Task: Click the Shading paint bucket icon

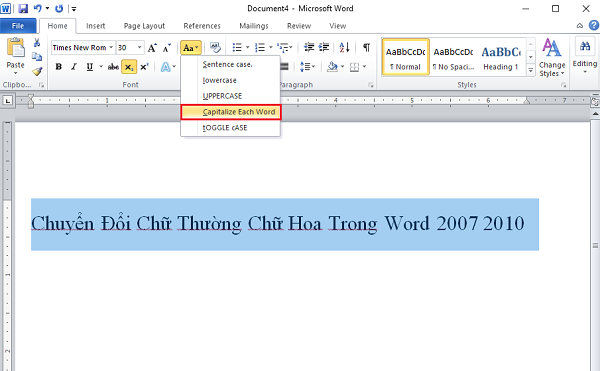Action: 332,67
